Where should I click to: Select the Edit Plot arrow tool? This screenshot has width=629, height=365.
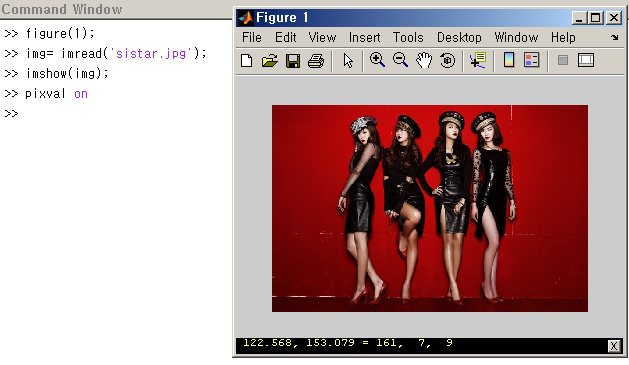[348, 61]
